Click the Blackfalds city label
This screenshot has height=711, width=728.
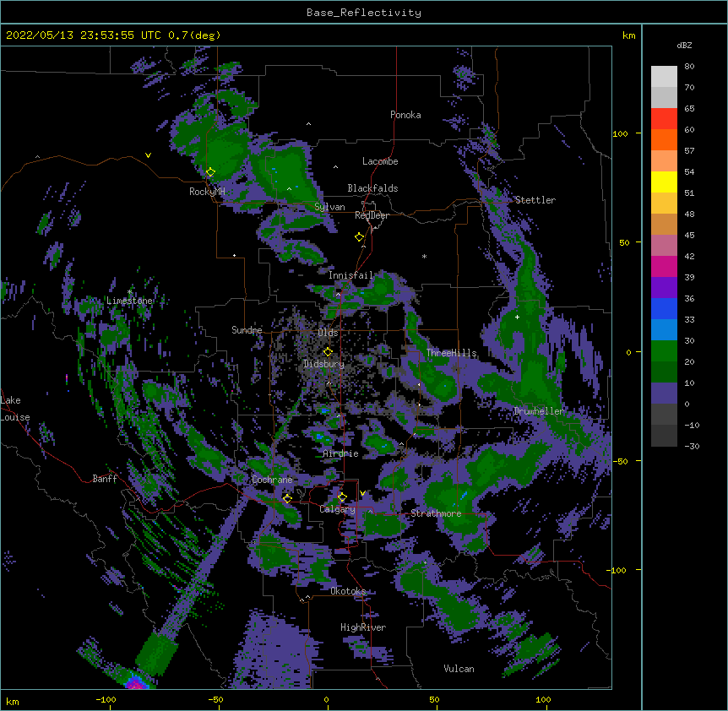(x=372, y=188)
